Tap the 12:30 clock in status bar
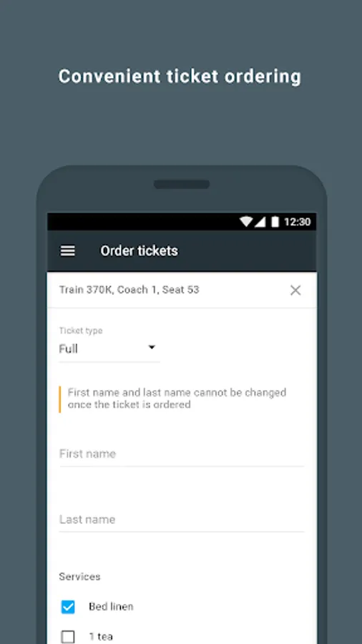Image resolution: width=362 pixels, height=644 pixels. click(297, 222)
